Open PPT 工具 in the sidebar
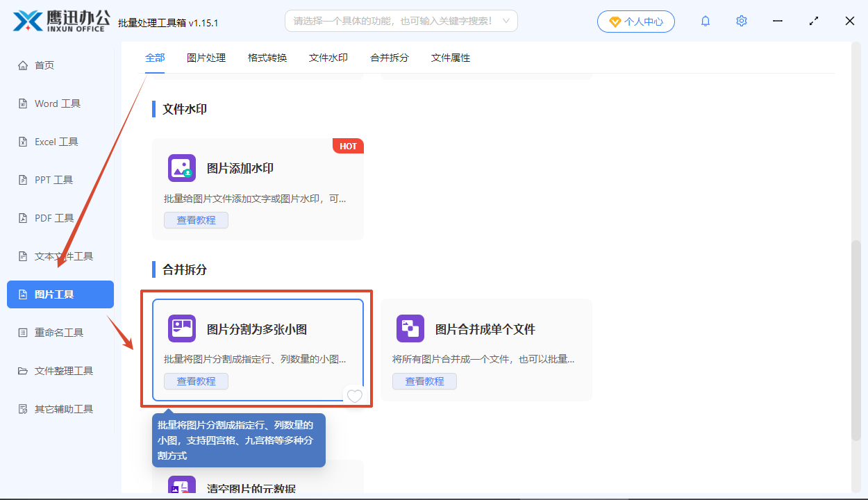Image resolution: width=868 pixels, height=500 pixels. tap(60, 180)
